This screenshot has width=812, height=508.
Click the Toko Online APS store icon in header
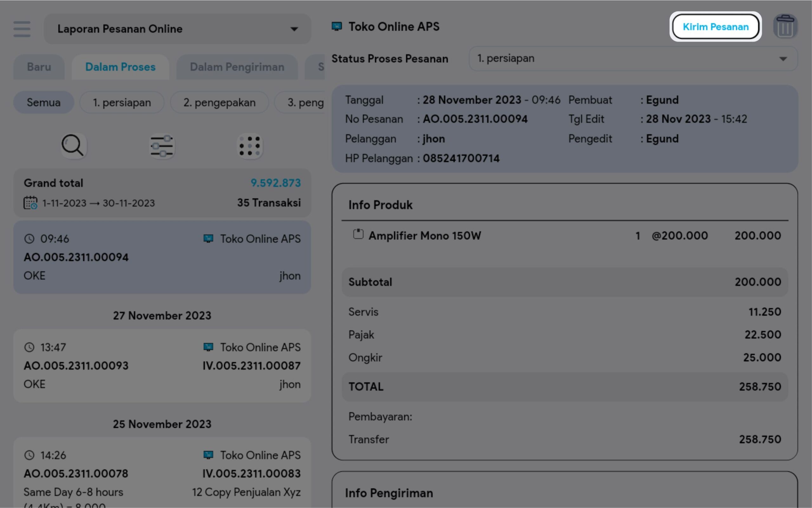click(337, 26)
